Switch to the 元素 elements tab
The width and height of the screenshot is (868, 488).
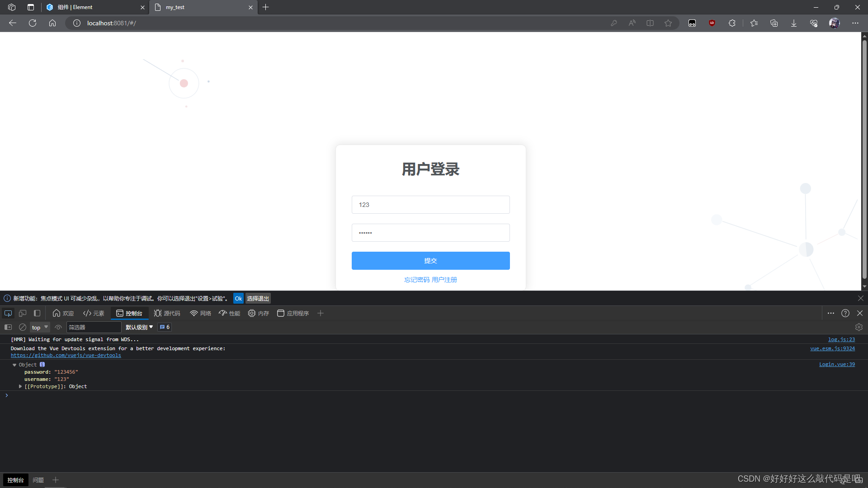pos(94,313)
